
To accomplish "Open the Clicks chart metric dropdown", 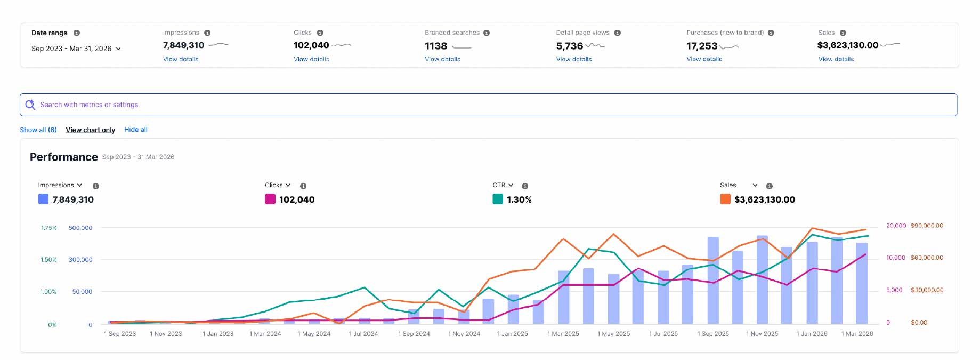I will point(278,185).
